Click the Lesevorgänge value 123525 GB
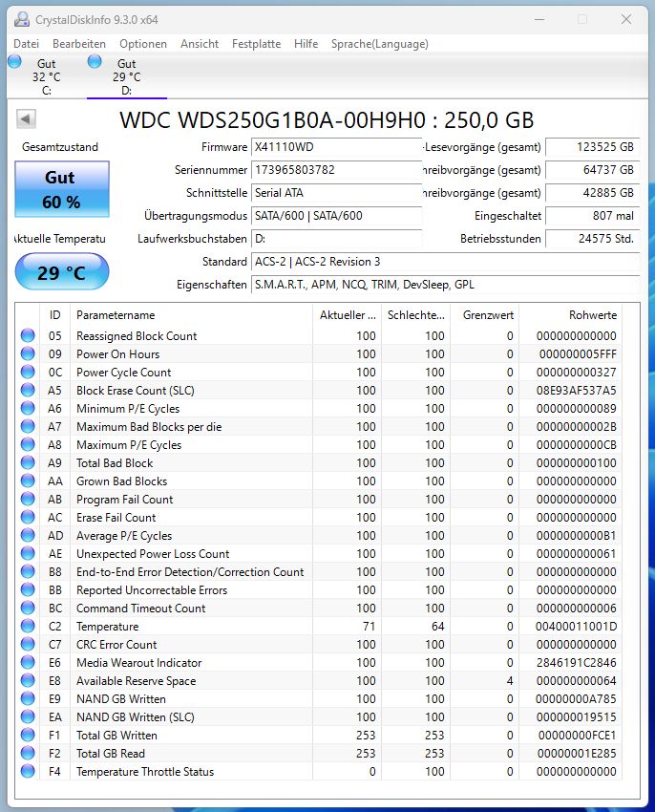655x812 pixels. click(593, 147)
